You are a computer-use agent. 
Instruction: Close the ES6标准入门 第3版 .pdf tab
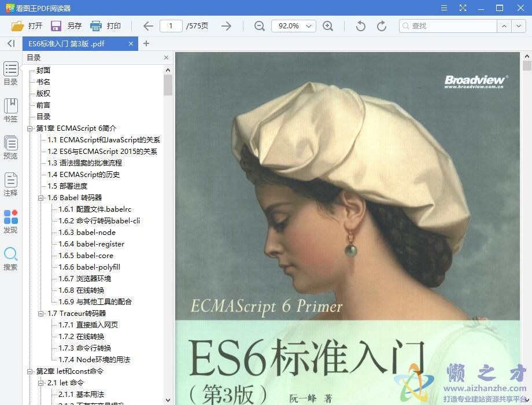131,43
